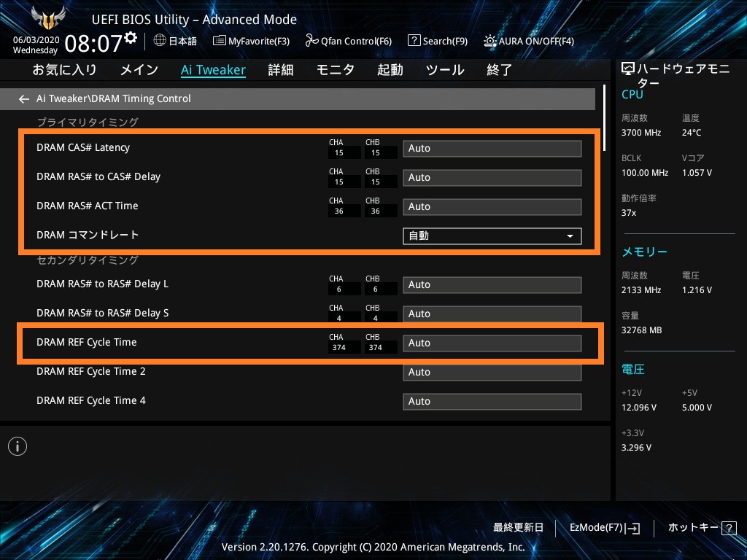Expand the DRAM コマンドレート dropdown
The width and height of the screenshot is (747, 560).
pos(492,236)
